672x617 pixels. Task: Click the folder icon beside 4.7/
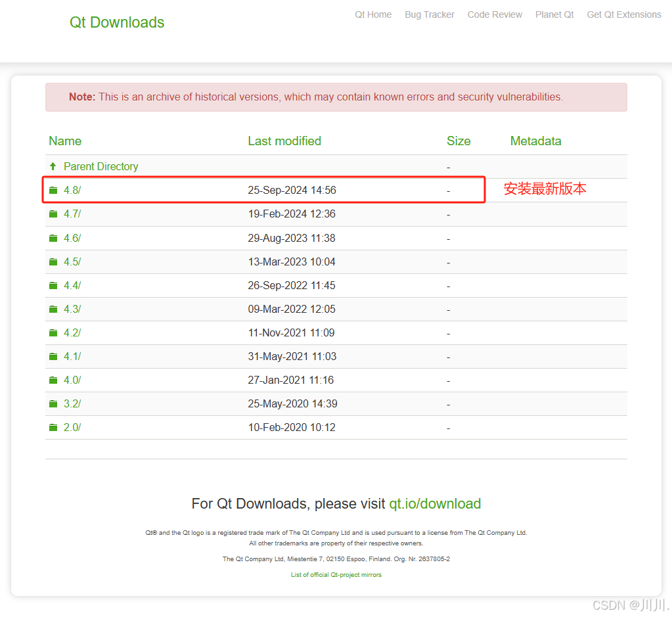pyautogui.click(x=53, y=214)
